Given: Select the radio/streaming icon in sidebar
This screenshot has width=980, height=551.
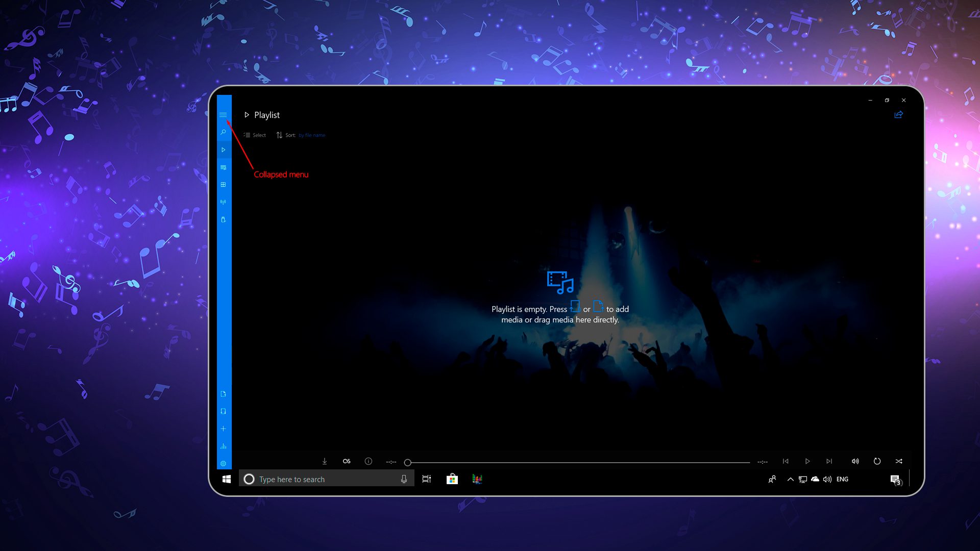Looking at the screenshot, I should [x=223, y=202].
